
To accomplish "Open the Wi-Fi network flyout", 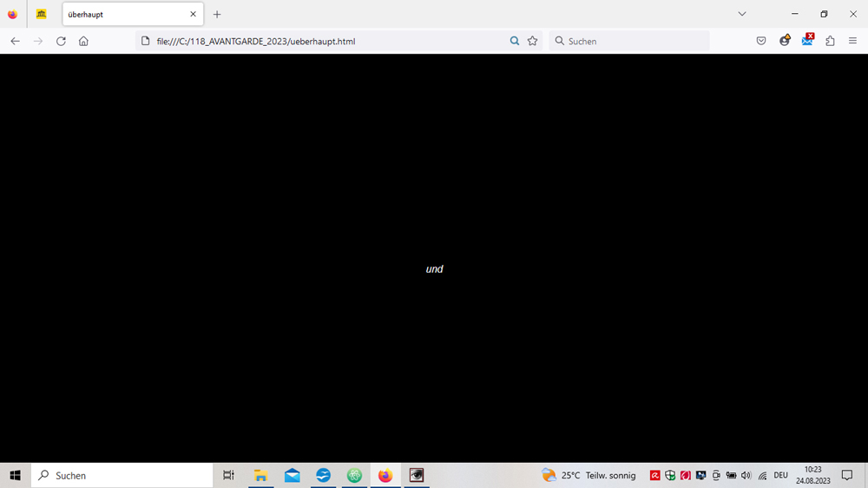I will [762, 475].
